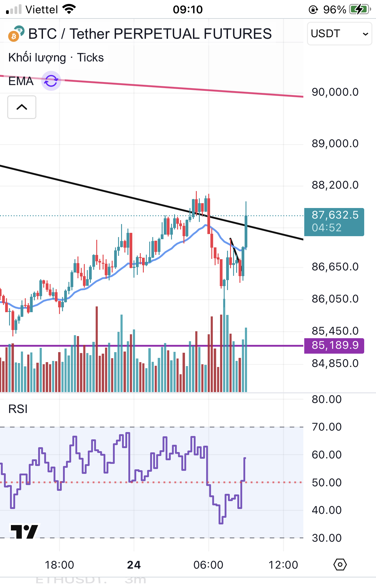Select the Khối lượng · Ticks indicator label
Image resolution: width=376 pixels, height=588 pixels.
pyautogui.click(x=56, y=58)
